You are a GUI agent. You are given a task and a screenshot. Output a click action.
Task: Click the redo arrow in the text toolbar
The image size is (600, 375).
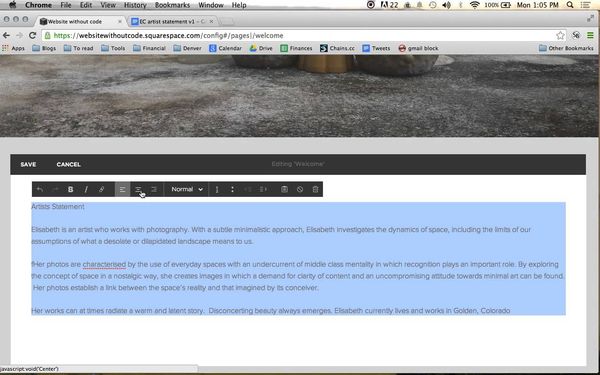[55, 189]
